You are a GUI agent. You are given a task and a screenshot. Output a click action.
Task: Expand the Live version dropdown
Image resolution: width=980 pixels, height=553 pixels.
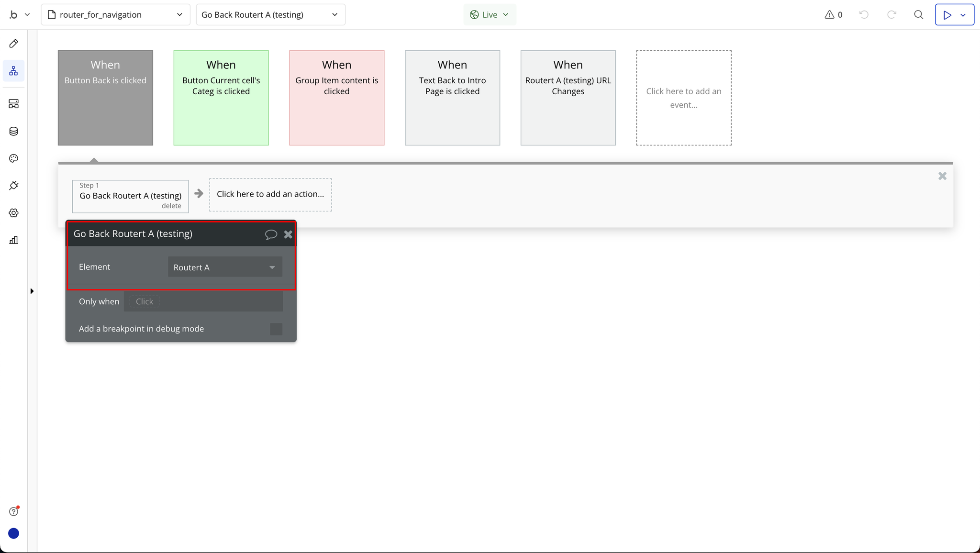(x=490, y=15)
